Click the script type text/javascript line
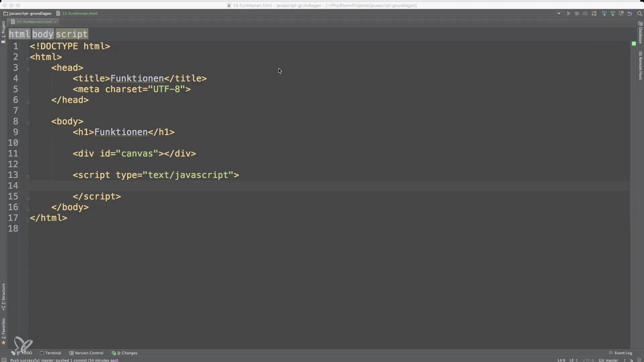This screenshot has width=644, height=362. tap(156, 175)
